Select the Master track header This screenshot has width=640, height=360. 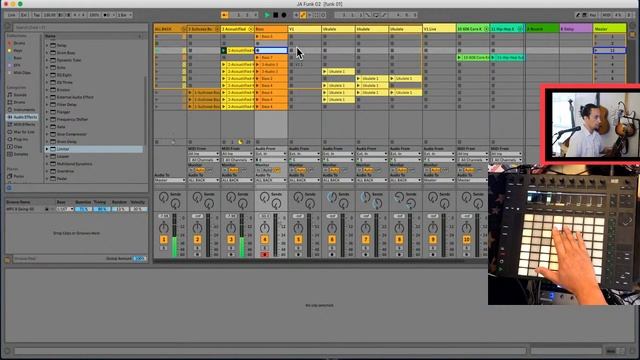pyautogui.click(x=609, y=29)
